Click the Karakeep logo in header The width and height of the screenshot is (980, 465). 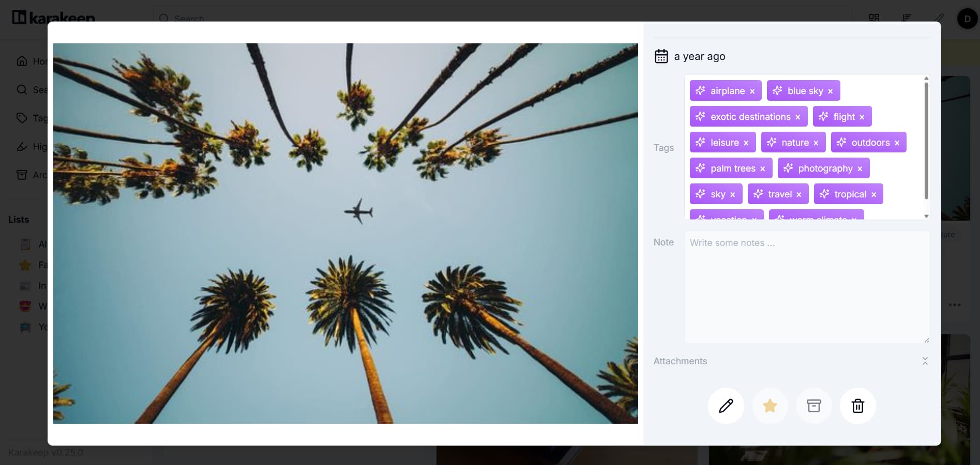point(53,17)
